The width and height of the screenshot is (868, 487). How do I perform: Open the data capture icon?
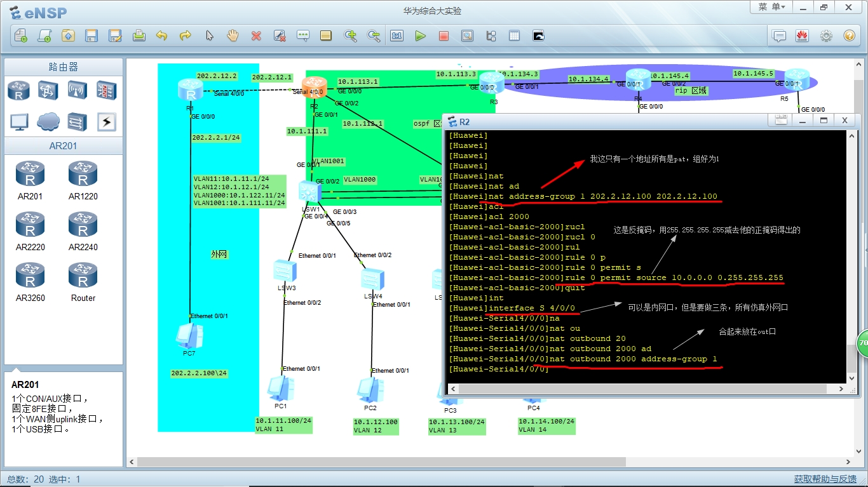[x=468, y=36]
